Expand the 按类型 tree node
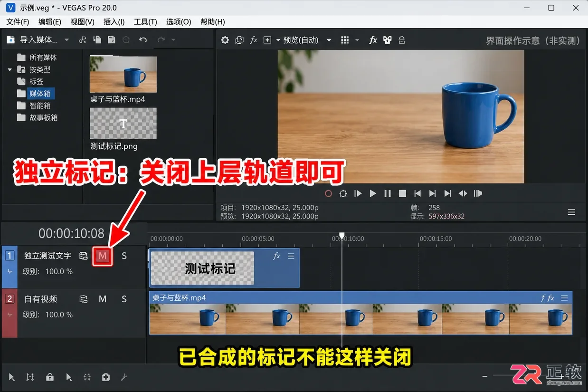The image size is (588, 392). coord(9,69)
